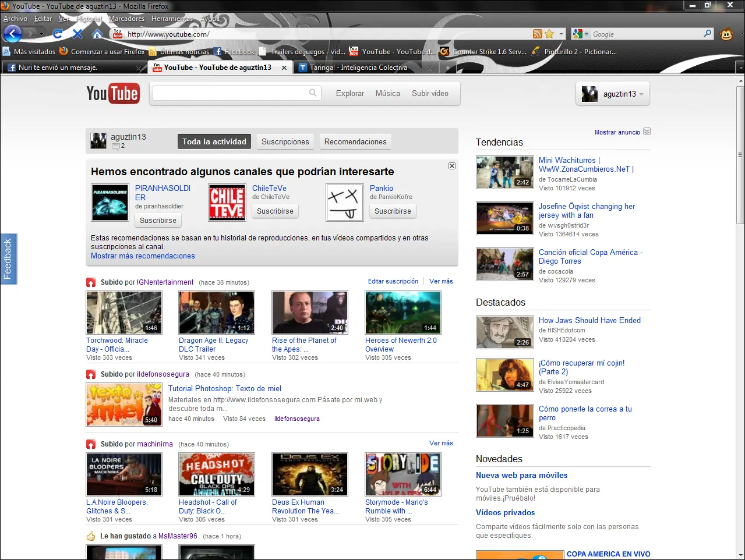This screenshot has height=560, width=745.
Task: Open the L.A.Noire Bloopers thumbnail
Action: (124, 474)
